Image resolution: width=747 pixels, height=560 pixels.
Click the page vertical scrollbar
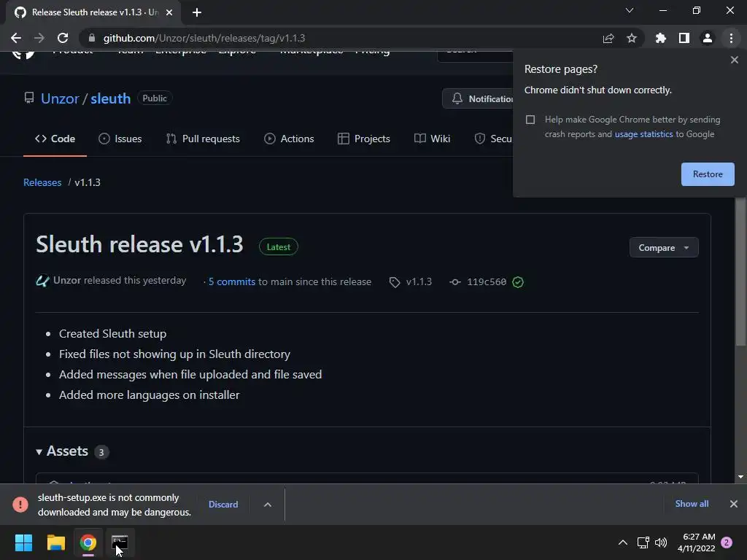tap(740, 271)
